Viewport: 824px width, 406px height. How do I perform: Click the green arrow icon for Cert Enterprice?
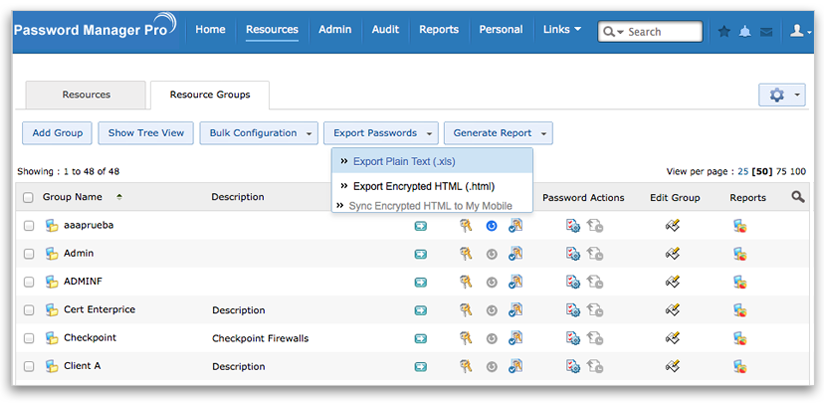point(421,310)
